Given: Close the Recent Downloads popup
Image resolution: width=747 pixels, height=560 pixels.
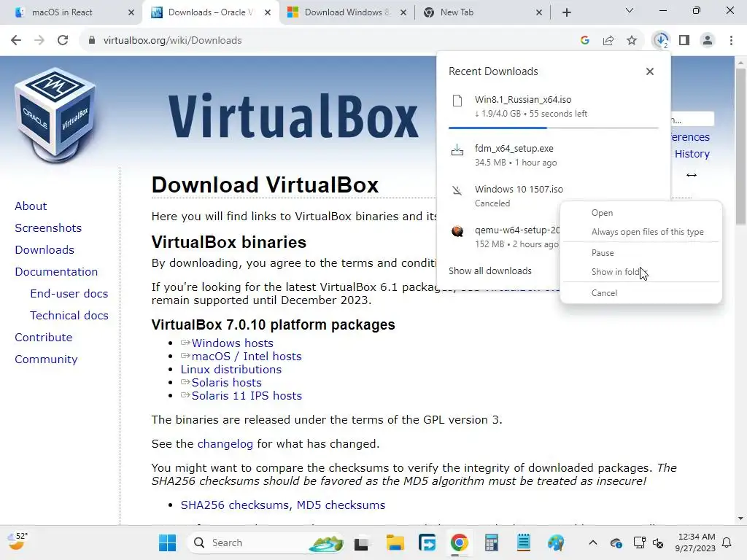Looking at the screenshot, I should tap(650, 71).
